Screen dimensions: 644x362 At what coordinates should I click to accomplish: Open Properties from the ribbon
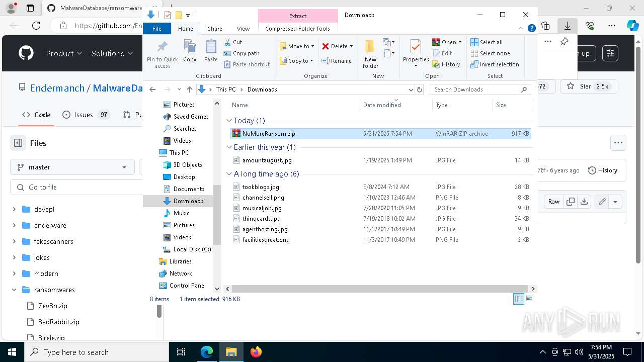(x=416, y=53)
